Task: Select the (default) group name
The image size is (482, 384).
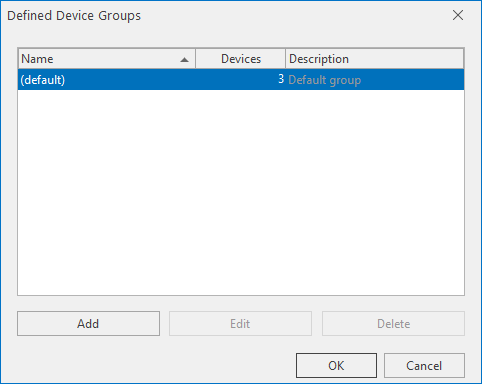Action: click(43, 80)
